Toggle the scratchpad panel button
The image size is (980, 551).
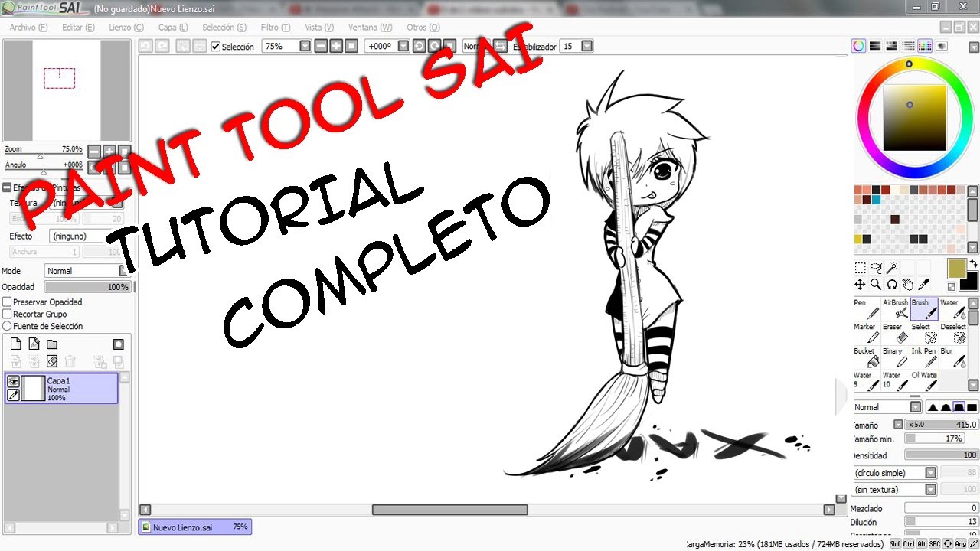pos(942,46)
